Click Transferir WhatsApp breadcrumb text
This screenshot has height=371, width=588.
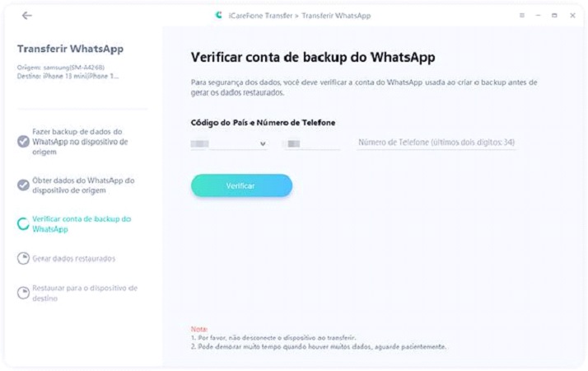336,16
